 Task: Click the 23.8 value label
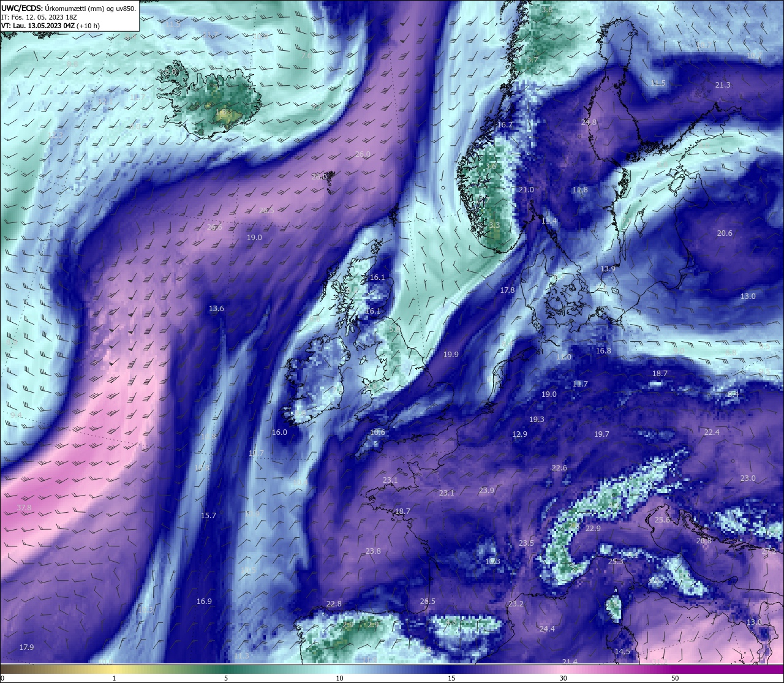[x=373, y=551]
